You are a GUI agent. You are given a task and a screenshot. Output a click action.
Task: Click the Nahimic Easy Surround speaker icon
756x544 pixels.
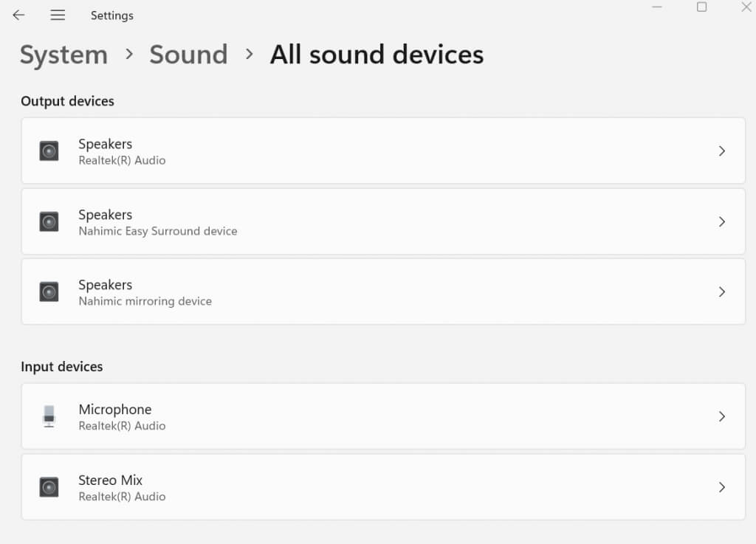coord(49,221)
